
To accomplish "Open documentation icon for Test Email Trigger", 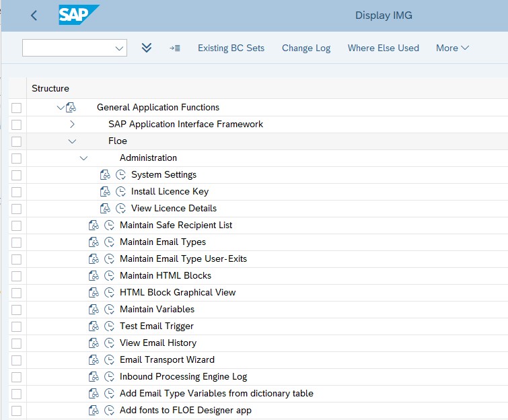I will coord(94,326).
